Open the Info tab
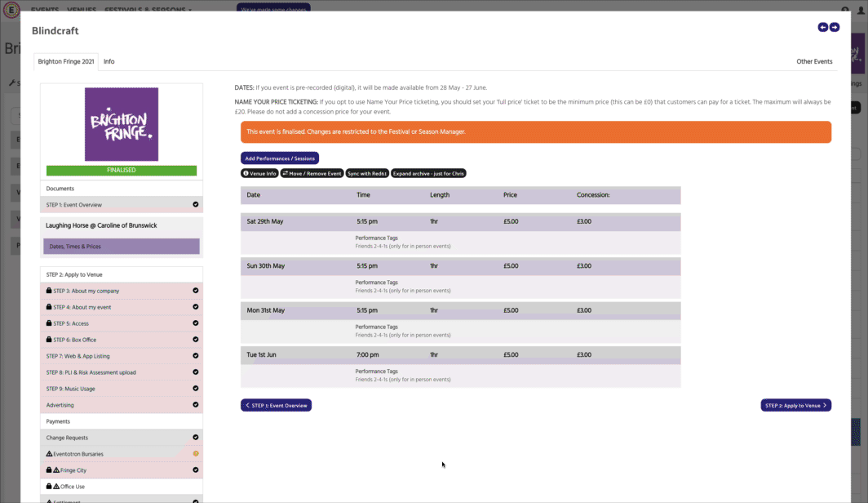The image size is (868, 503). [109, 61]
